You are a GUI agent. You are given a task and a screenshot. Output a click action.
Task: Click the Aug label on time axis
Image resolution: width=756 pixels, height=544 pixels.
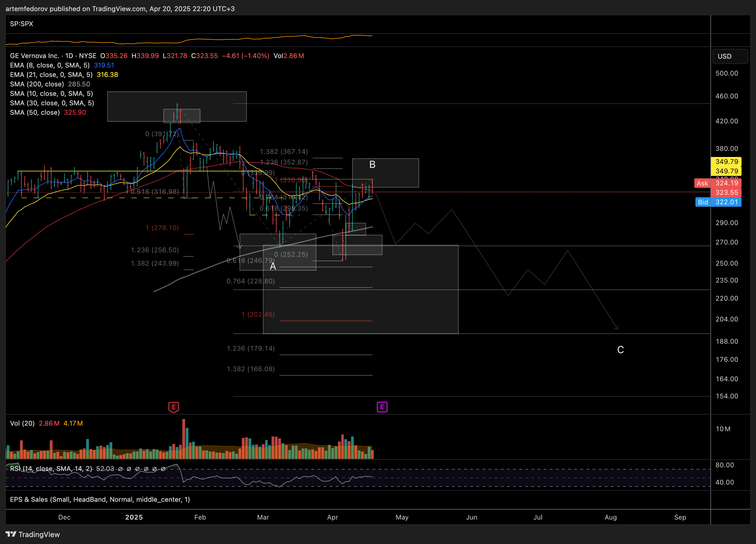click(x=611, y=517)
